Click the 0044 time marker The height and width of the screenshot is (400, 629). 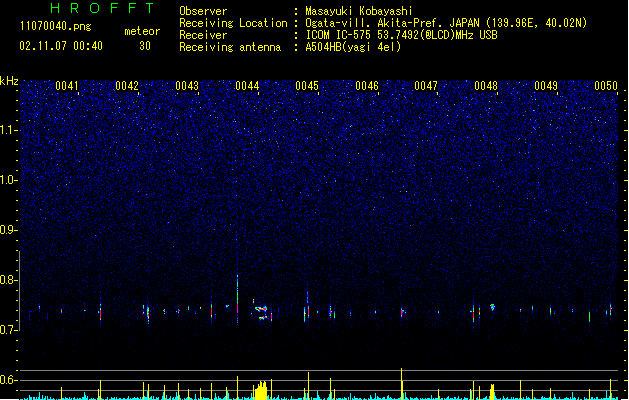[247, 86]
